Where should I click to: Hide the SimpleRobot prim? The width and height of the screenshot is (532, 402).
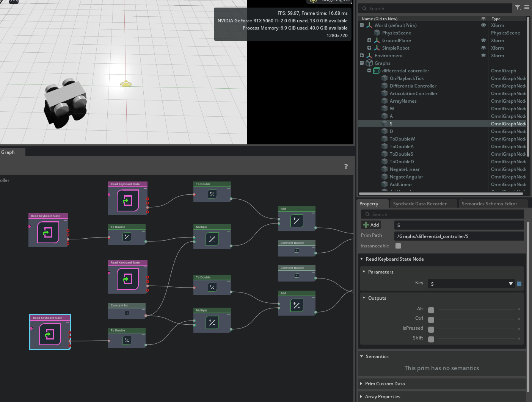(x=483, y=48)
